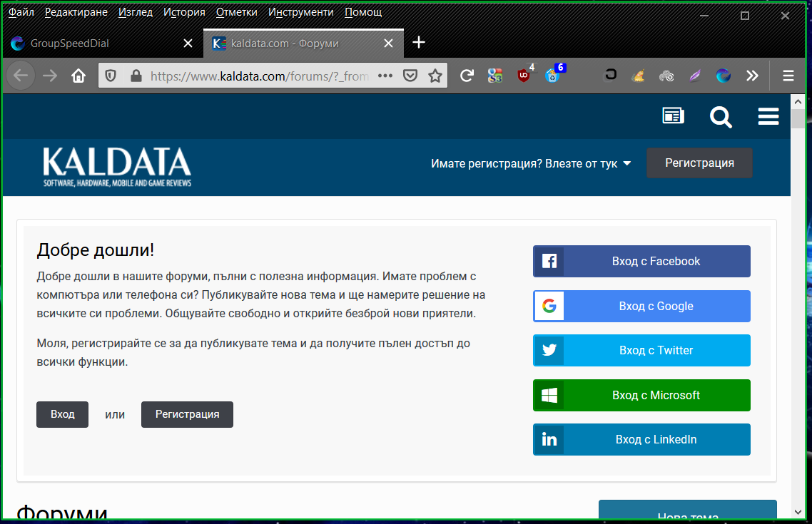Click the Добре дошли! heading
Screen dimensions: 812x524
click(x=96, y=250)
